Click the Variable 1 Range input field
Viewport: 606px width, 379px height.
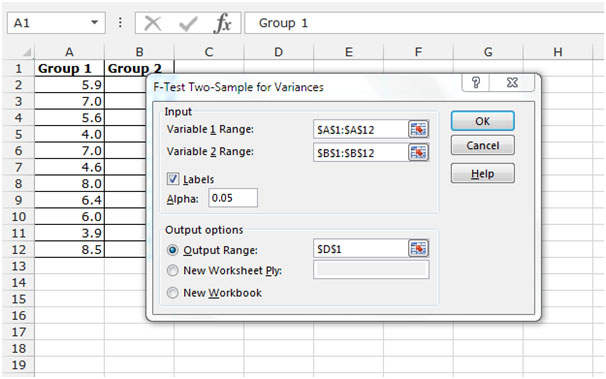(361, 129)
